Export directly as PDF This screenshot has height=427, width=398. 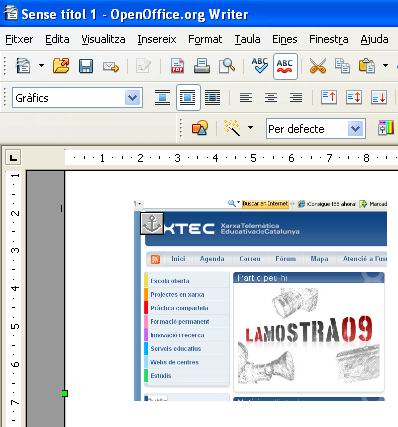point(177,66)
